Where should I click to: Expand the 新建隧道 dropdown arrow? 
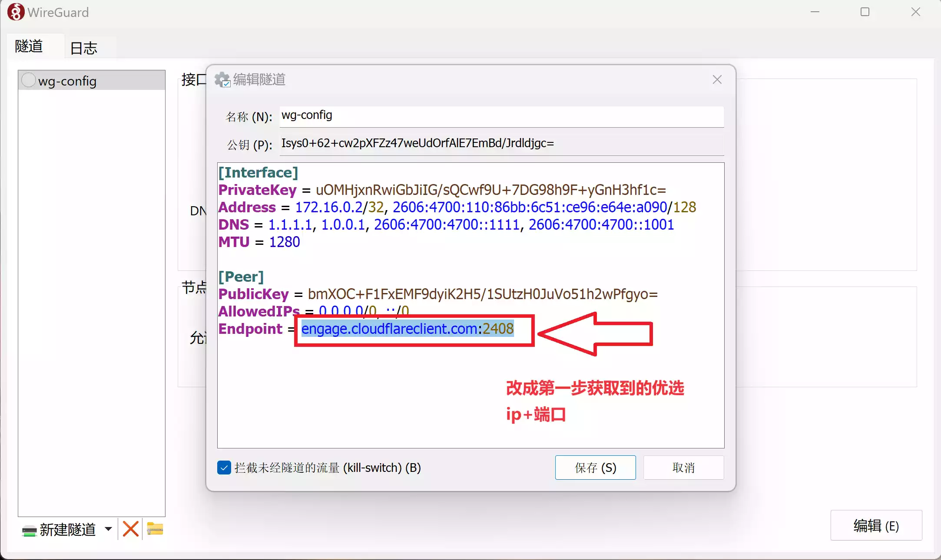(108, 529)
